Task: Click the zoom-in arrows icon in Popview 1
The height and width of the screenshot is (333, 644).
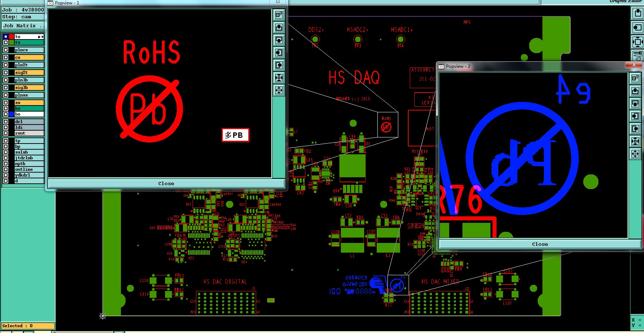Action: point(279,78)
